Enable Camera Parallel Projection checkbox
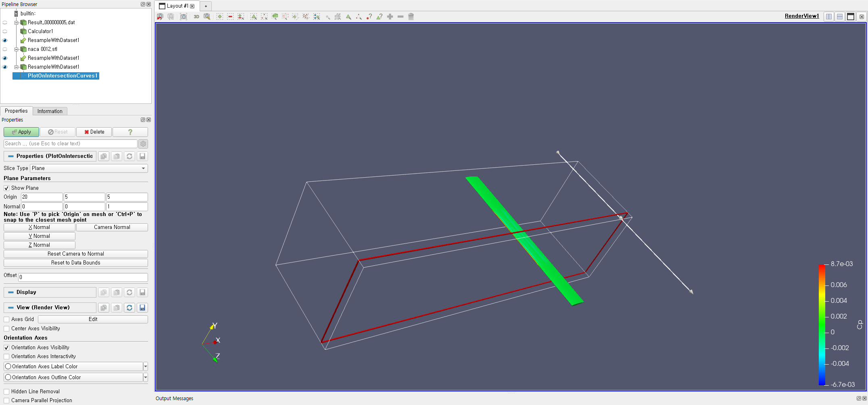868x405 pixels. (x=6, y=401)
